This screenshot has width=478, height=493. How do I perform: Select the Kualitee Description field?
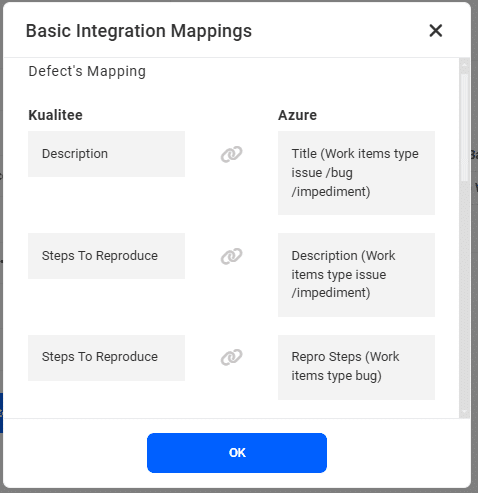click(x=106, y=154)
